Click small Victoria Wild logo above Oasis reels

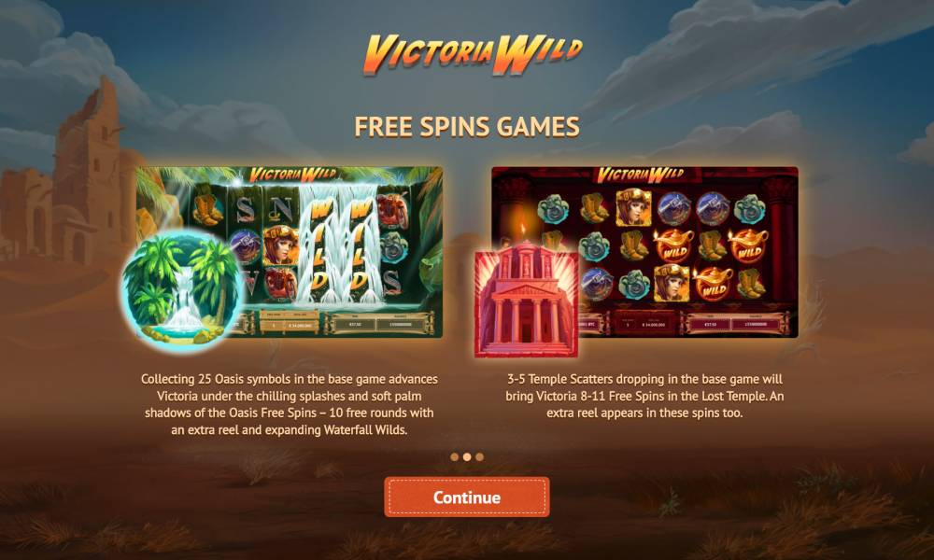[293, 175]
